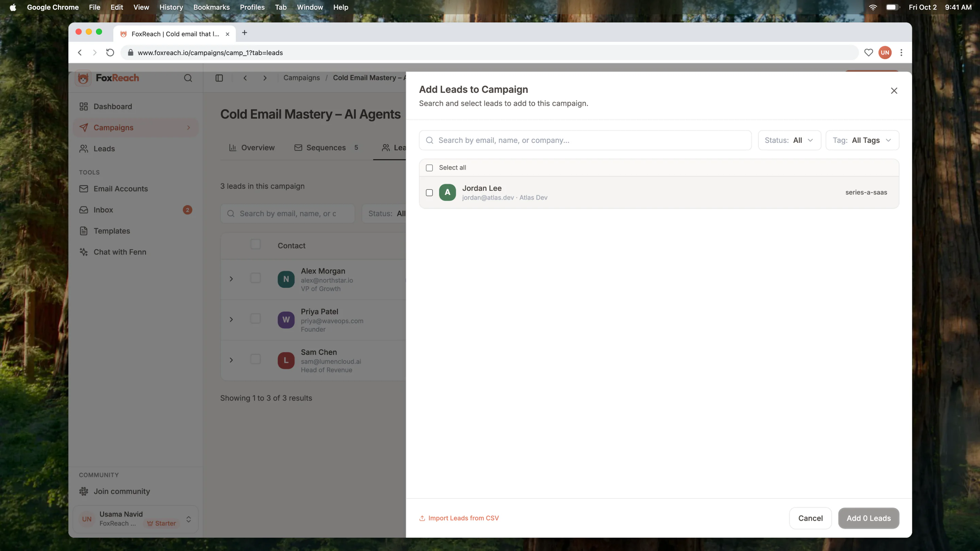Click the browser address bar

coord(489,52)
